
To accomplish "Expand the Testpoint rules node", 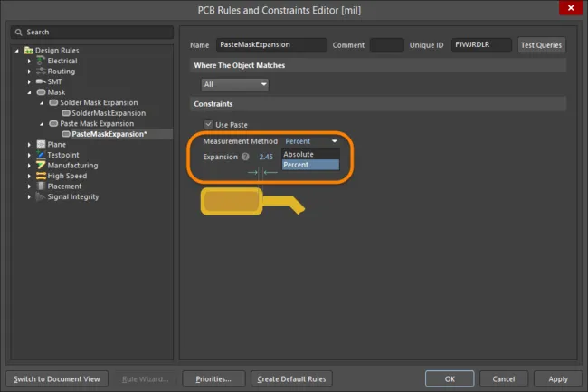I will tap(29, 155).
